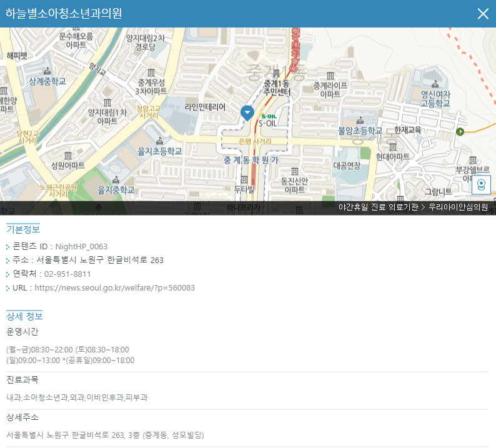This screenshot has width=496, height=448.
Task: Click the 한재교육 map label
Action: [407, 130]
